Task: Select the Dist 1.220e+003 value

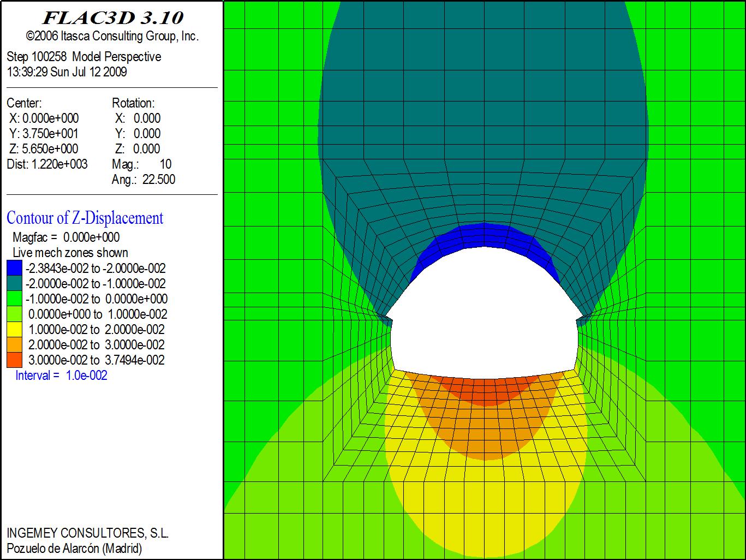Action: coord(47,164)
